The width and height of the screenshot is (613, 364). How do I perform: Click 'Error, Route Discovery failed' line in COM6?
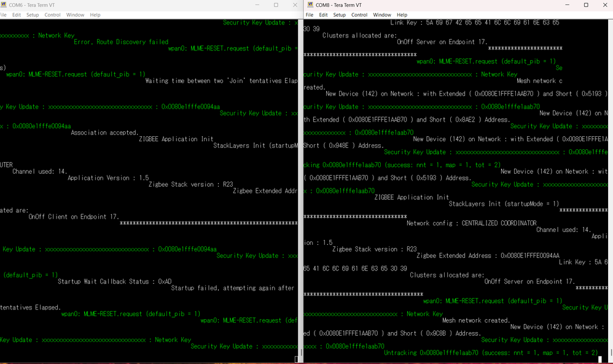click(121, 42)
